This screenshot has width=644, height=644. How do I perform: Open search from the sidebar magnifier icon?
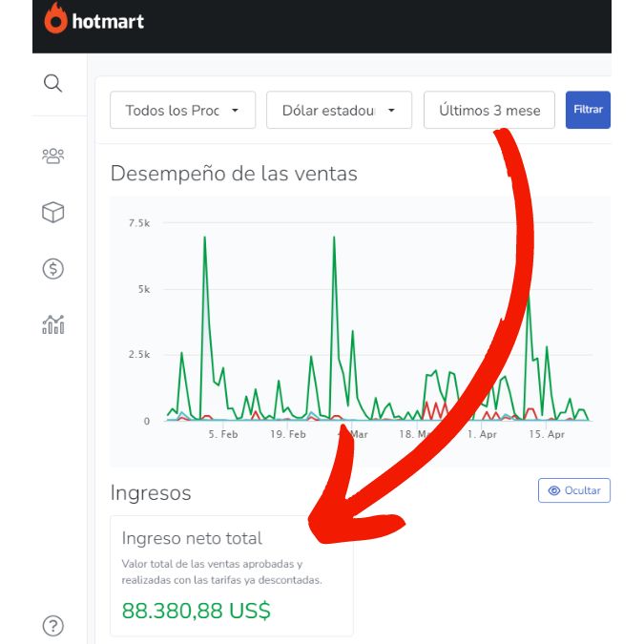click(x=53, y=83)
